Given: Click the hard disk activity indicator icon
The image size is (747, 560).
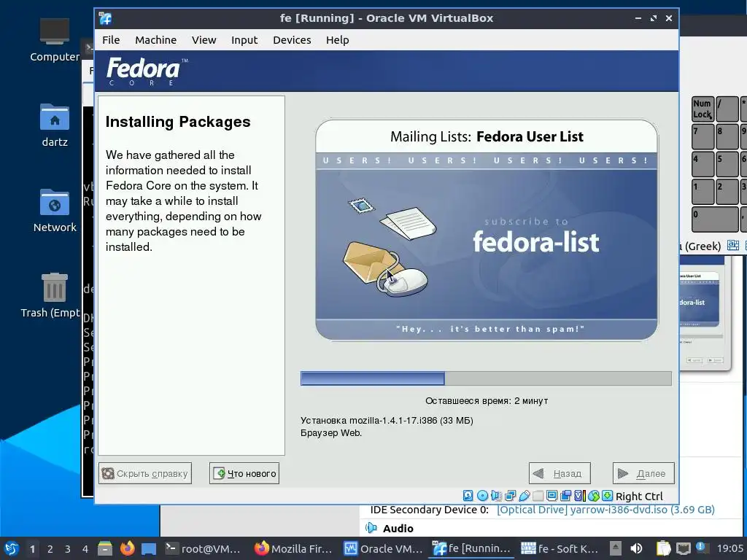Looking at the screenshot, I should 468,496.
